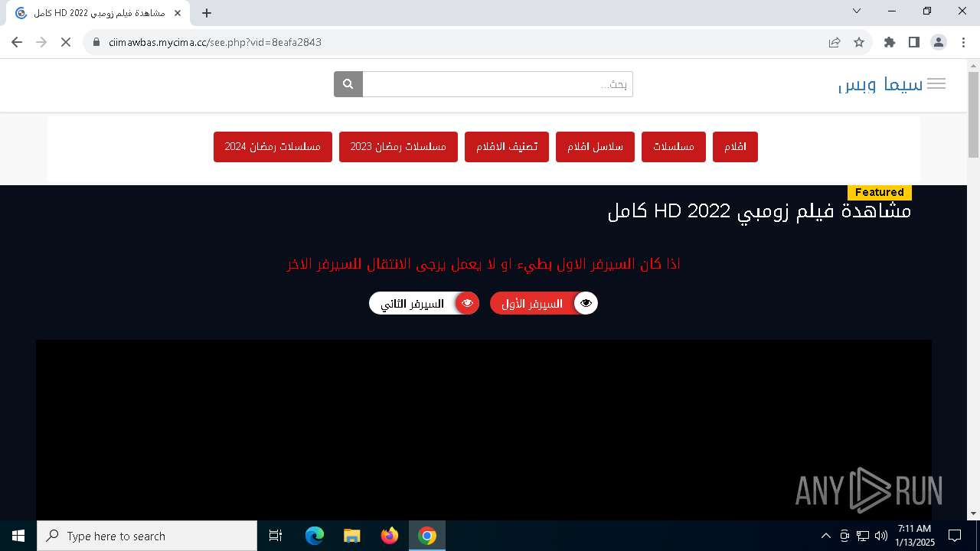Open the Chrome three-dot menu
This screenshot has width=980, height=551.
click(962, 42)
